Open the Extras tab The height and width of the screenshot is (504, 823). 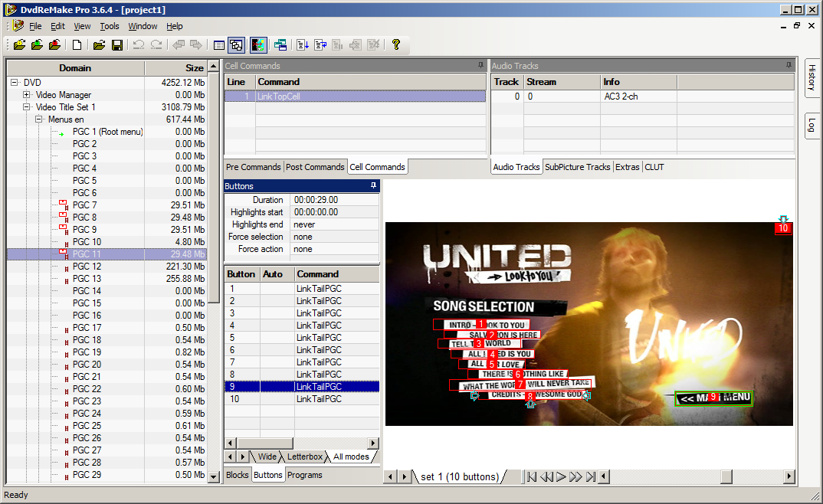coord(628,167)
